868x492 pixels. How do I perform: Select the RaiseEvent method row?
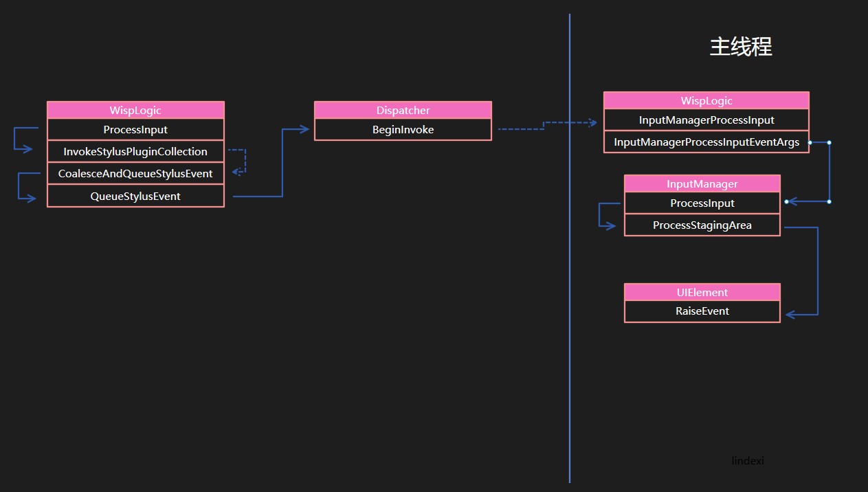pyautogui.click(x=702, y=311)
